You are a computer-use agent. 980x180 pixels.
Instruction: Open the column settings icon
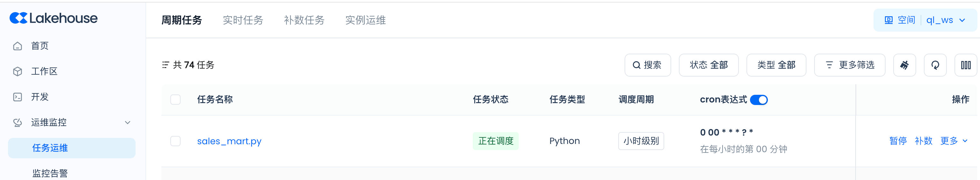coord(966,65)
